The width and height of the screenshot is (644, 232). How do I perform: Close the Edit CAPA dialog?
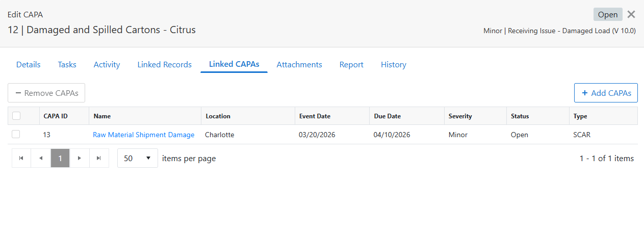coord(631,14)
